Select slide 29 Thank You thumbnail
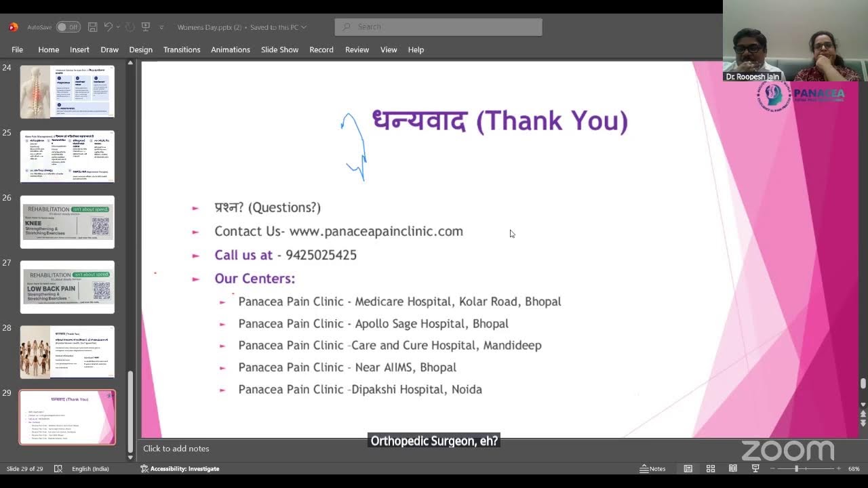Screen dimensions: 868x488 (x=67, y=417)
